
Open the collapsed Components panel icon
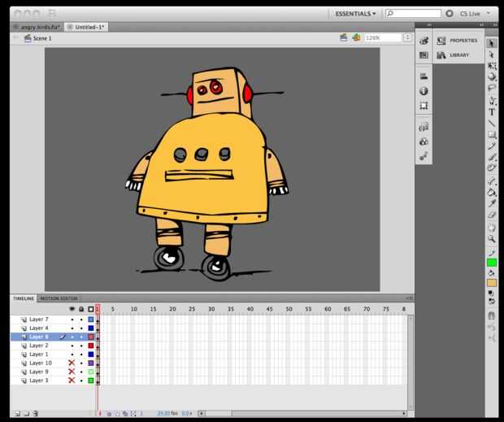tap(424, 141)
